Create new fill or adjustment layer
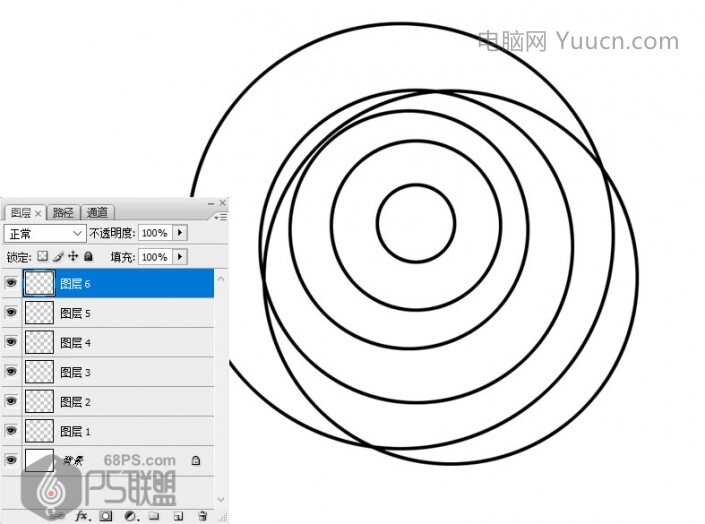 [131, 516]
